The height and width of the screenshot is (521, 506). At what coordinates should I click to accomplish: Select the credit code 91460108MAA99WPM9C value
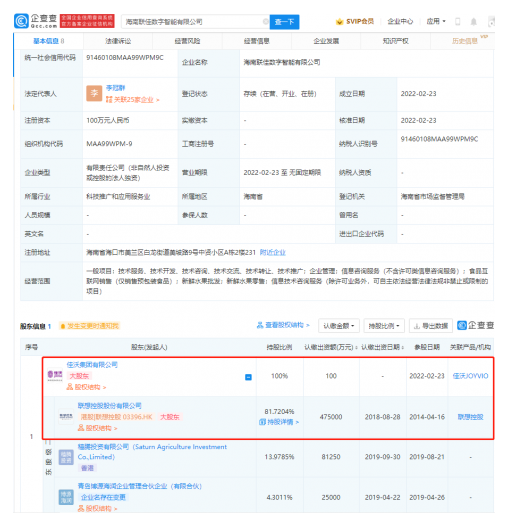125,58
